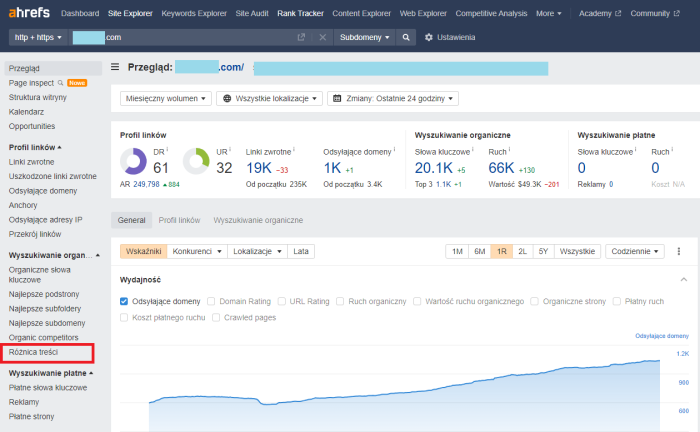This screenshot has width=700, height=432.
Task: Switch to Wyszukiwanie organiczne tab
Action: coord(258,220)
